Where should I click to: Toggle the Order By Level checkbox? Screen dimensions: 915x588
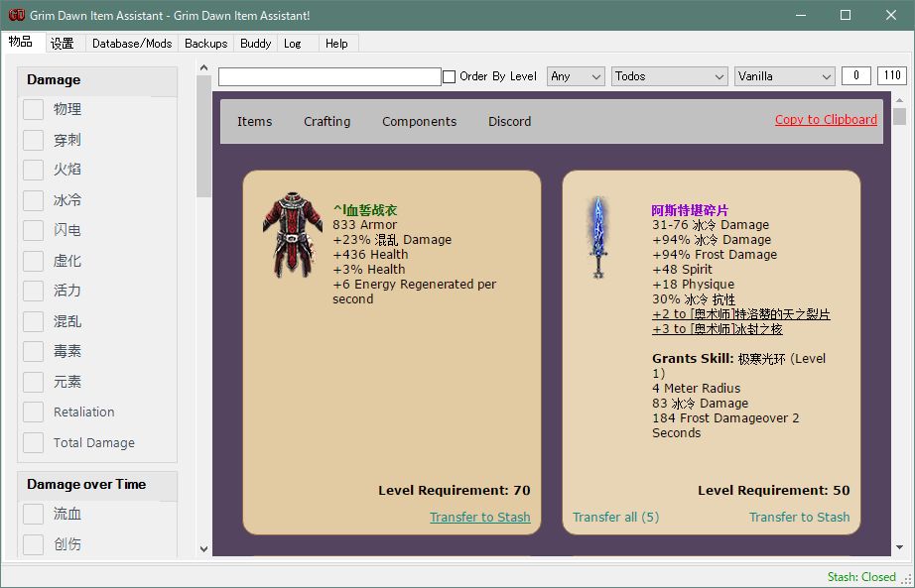[450, 76]
